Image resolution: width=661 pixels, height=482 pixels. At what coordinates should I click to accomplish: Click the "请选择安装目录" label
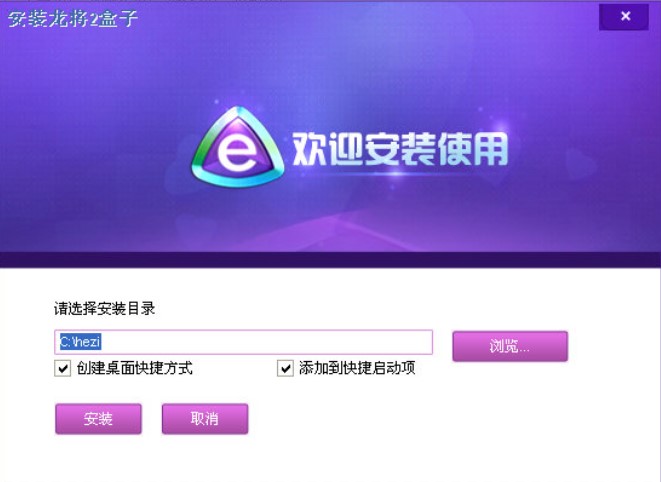pyautogui.click(x=105, y=309)
